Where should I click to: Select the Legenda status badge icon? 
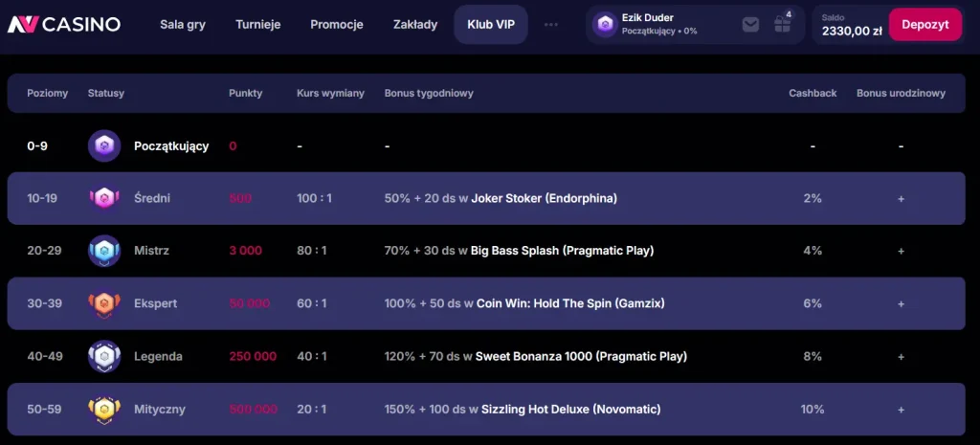pyautogui.click(x=104, y=356)
